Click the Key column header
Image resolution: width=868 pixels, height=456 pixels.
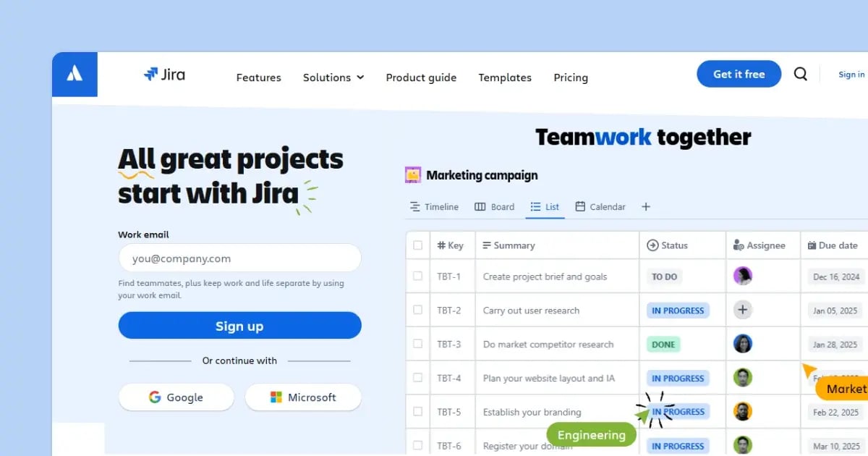(450, 245)
